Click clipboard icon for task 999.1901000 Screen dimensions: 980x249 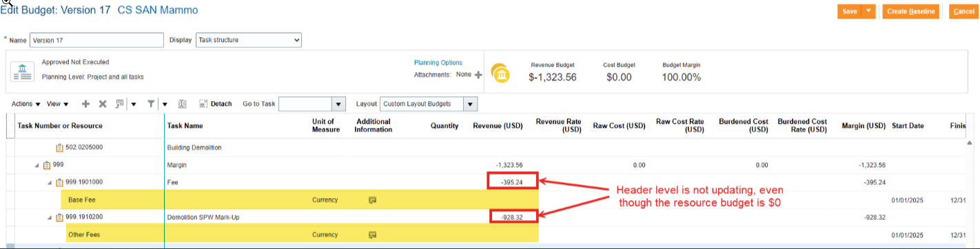tap(59, 182)
